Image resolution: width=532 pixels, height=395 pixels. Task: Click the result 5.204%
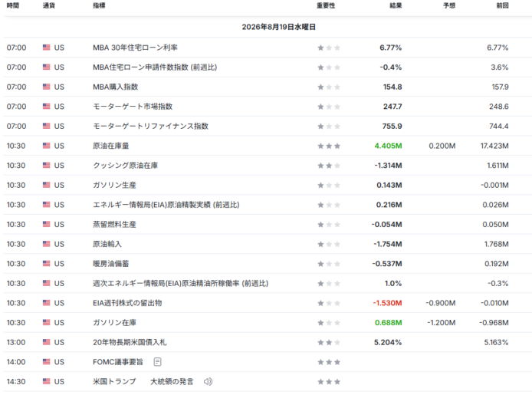click(x=388, y=342)
